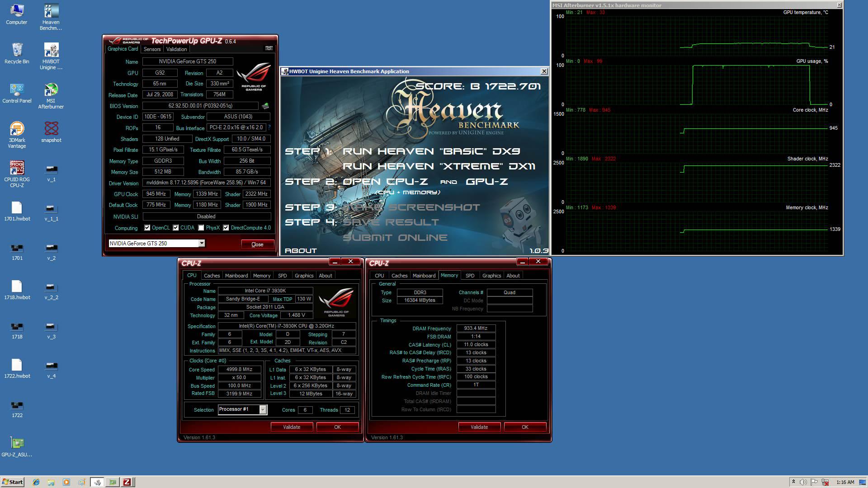Open the Computer desktop icon
The width and height of the screenshot is (868, 488).
coord(17,14)
